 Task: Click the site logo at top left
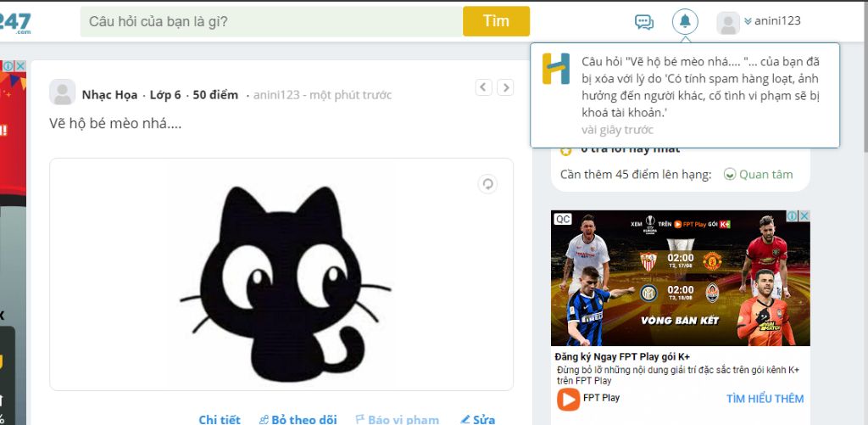(x=15, y=23)
